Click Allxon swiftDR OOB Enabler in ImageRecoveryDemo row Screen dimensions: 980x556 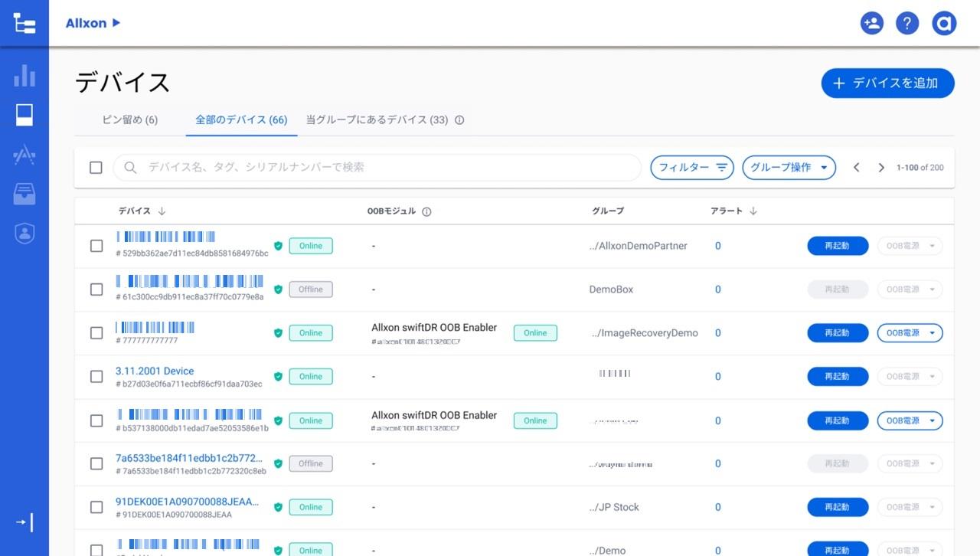(x=434, y=327)
